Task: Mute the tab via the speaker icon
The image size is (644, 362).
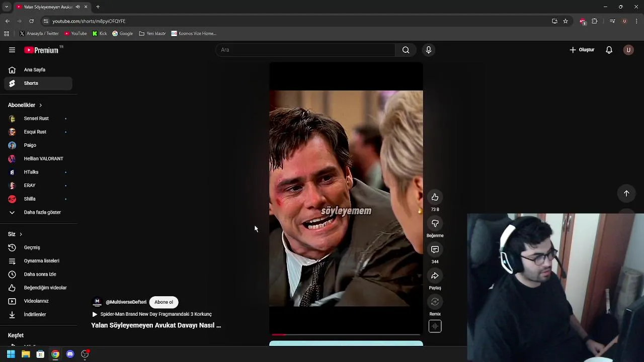Action: [x=77, y=7]
